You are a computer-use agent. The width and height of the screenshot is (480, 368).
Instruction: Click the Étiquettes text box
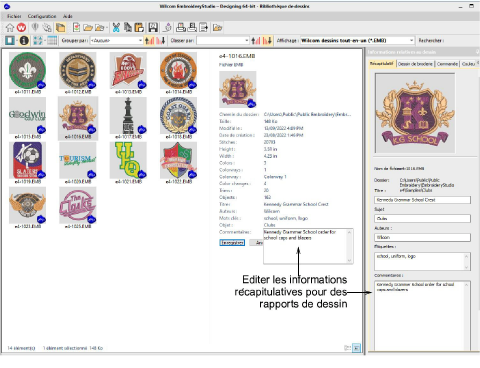[x=423, y=261]
